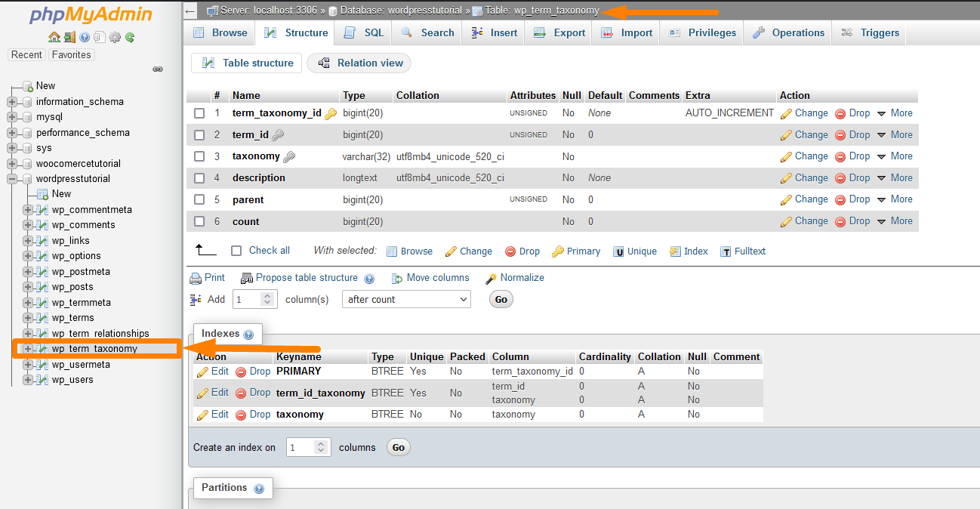Open Move columns tool
Screen dimensions: 980x509
[430, 278]
